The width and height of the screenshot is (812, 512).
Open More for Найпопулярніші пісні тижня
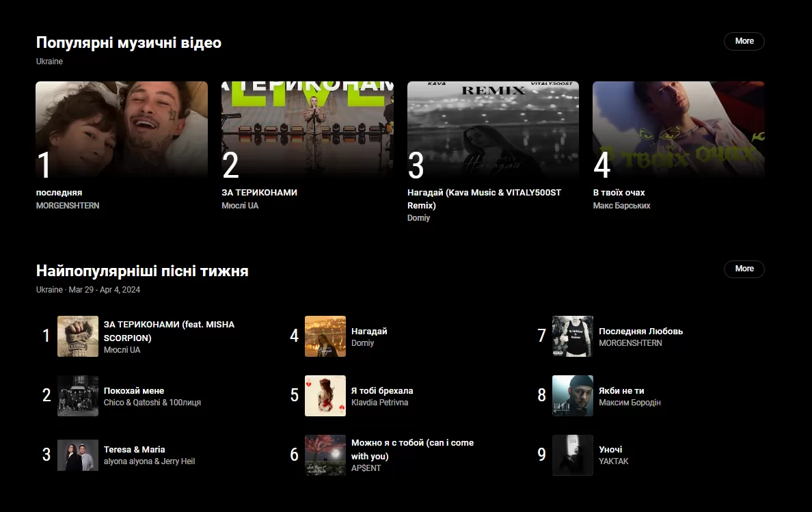tap(744, 269)
